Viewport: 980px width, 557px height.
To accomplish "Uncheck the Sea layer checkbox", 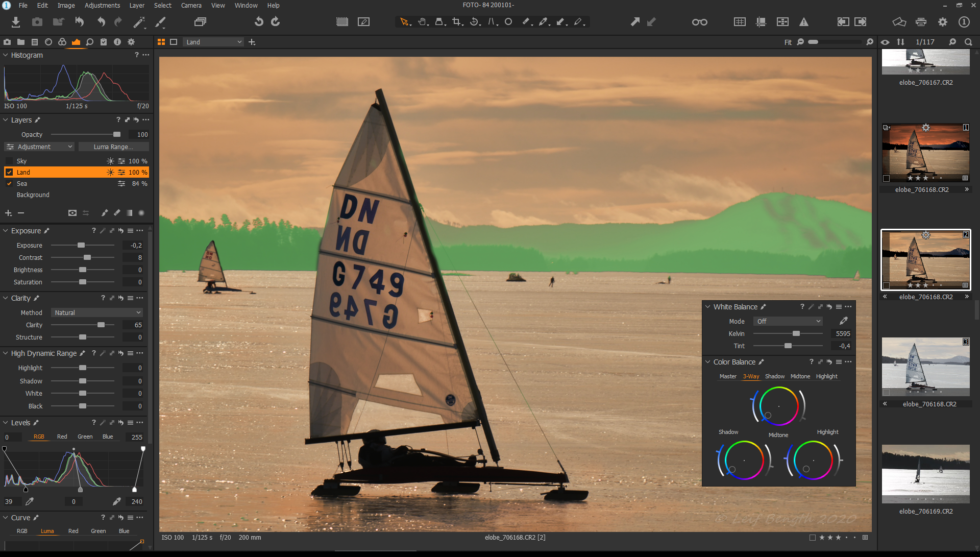I will point(9,184).
